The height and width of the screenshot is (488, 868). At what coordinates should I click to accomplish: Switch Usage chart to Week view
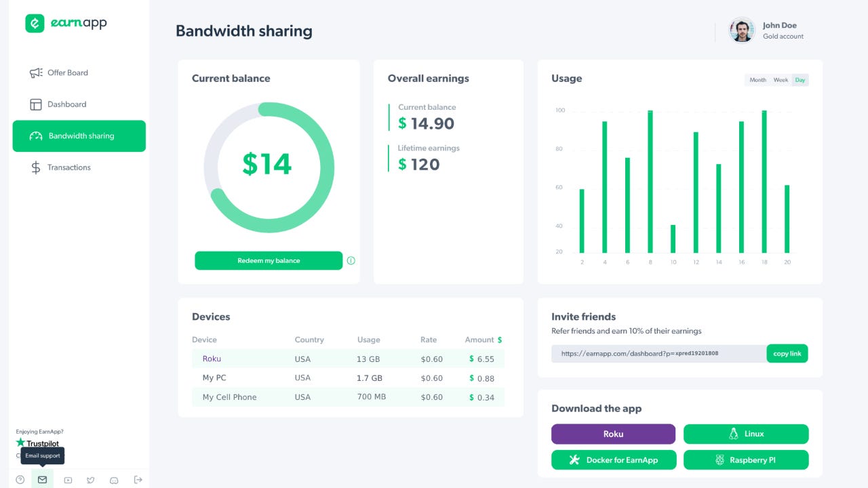(780, 79)
